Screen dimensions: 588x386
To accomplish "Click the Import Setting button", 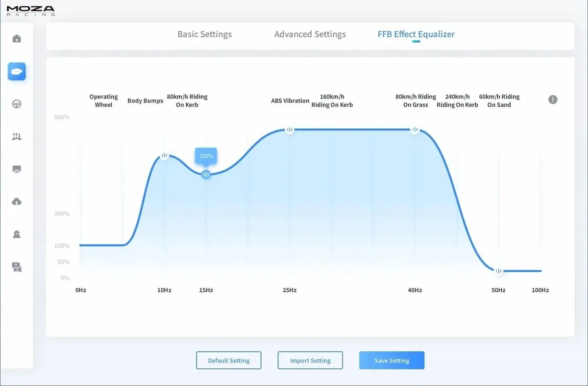I will 310,360.
